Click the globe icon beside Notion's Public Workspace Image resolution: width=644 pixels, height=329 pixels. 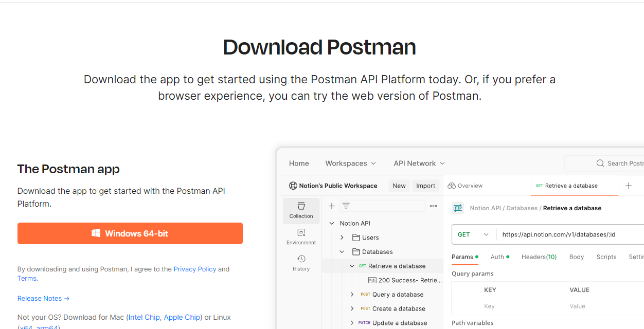pyautogui.click(x=293, y=186)
